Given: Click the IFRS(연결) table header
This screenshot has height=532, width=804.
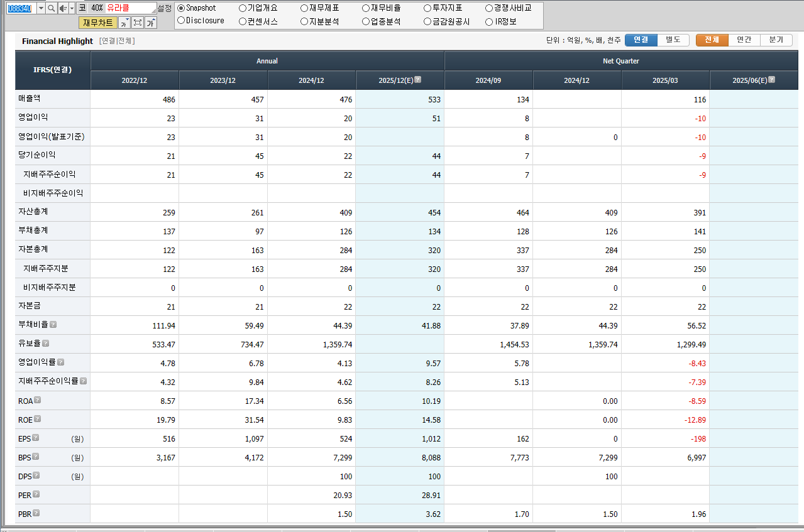Looking at the screenshot, I should [x=53, y=70].
